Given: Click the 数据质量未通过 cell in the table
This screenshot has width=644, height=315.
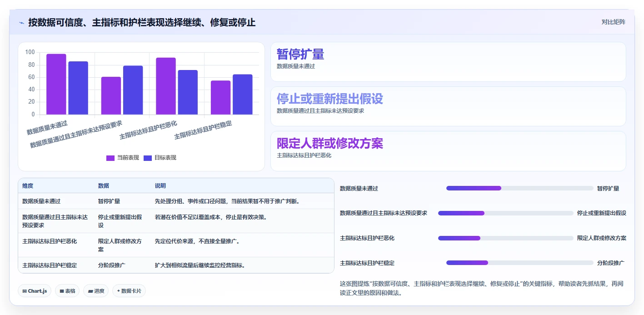Looking at the screenshot, I should (x=41, y=201).
